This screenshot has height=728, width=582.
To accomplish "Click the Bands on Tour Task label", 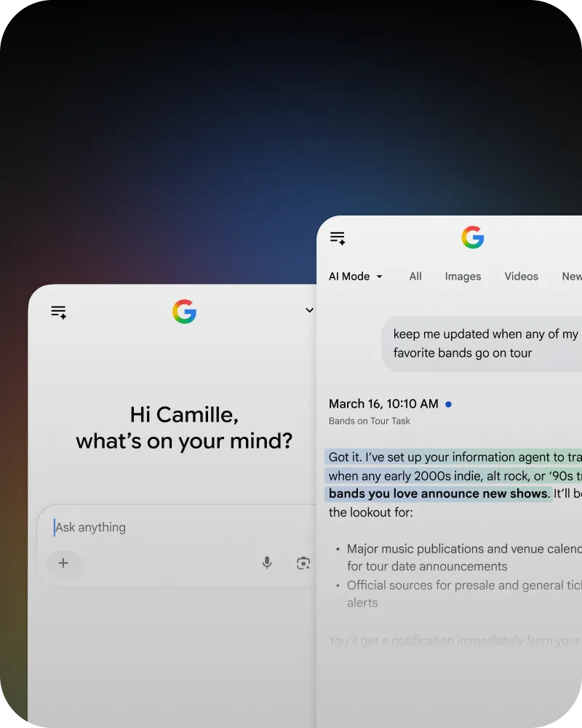I will (x=370, y=421).
